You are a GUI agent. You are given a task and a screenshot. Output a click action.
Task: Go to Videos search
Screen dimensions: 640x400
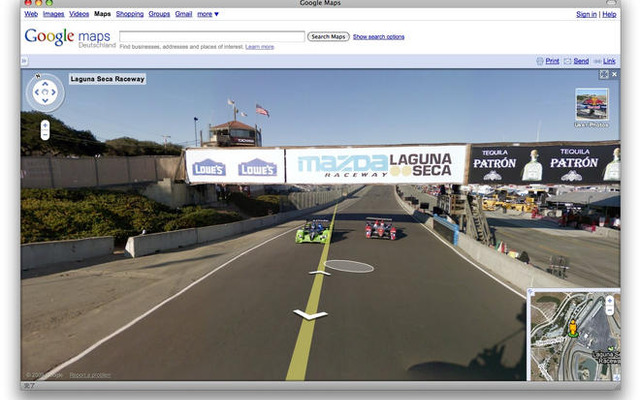79,14
